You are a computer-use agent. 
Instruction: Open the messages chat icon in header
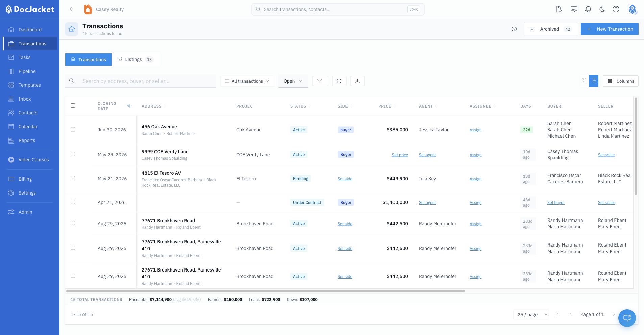(574, 9)
